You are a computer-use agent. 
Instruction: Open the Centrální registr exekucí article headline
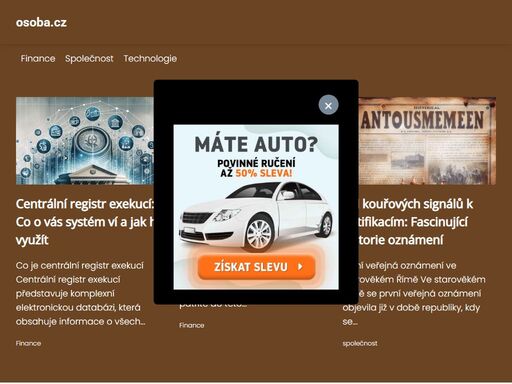coord(85,222)
